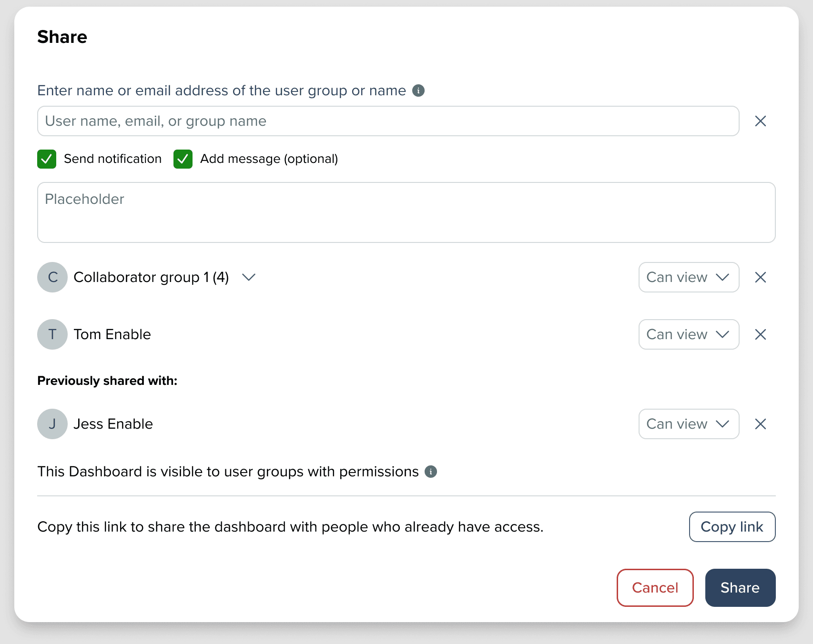The image size is (813, 644).
Task: Open permission dropdown for Collaborator group 1
Action: click(689, 277)
